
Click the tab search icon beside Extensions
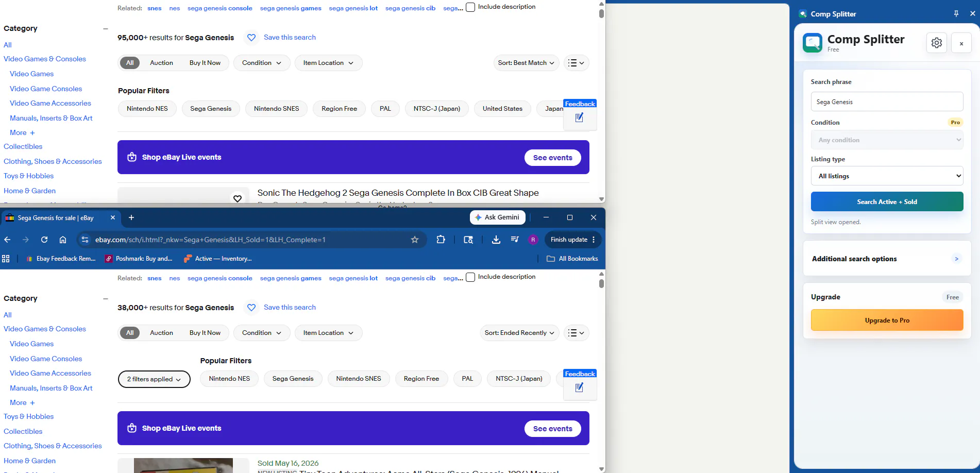(468, 240)
